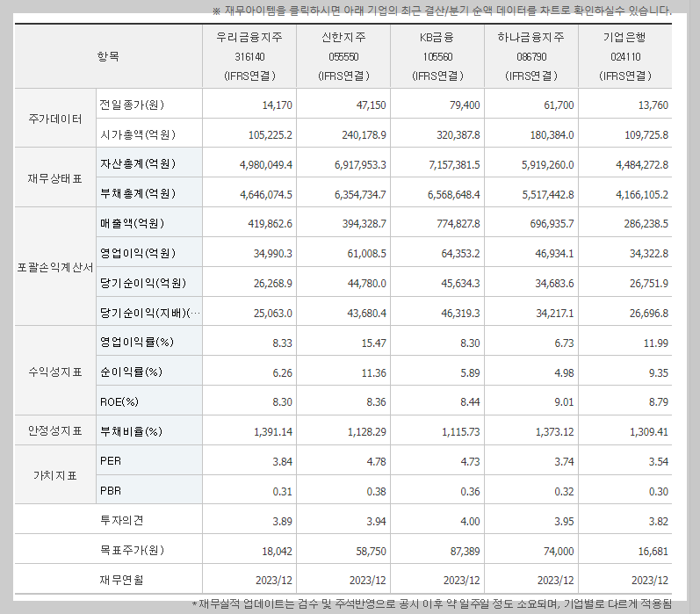Screen dimensions: 700x614
Task: Click the 하나금융지주 column header
Action: [x=531, y=56]
